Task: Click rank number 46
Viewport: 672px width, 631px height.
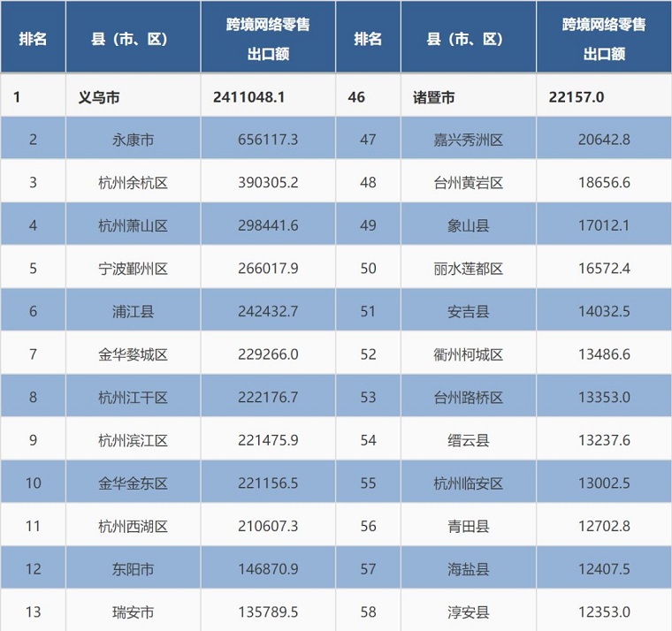Action: click(356, 97)
